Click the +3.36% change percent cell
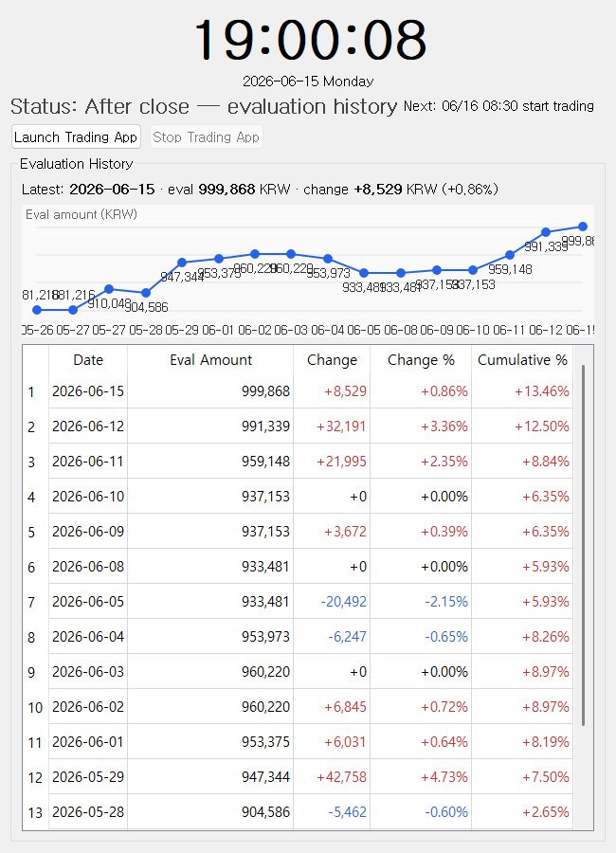This screenshot has height=853, width=616. pyautogui.click(x=421, y=426)
